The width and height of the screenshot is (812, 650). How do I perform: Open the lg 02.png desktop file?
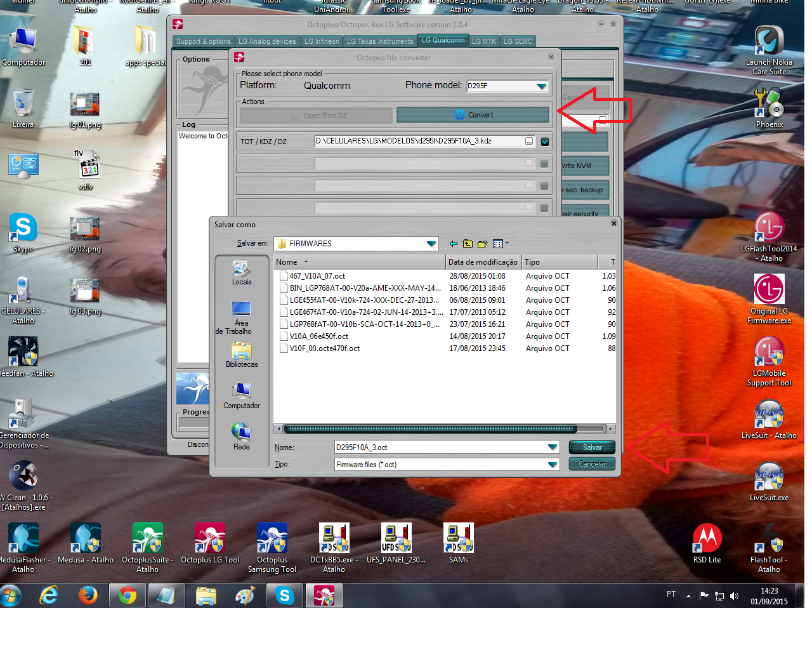[85, 234]
